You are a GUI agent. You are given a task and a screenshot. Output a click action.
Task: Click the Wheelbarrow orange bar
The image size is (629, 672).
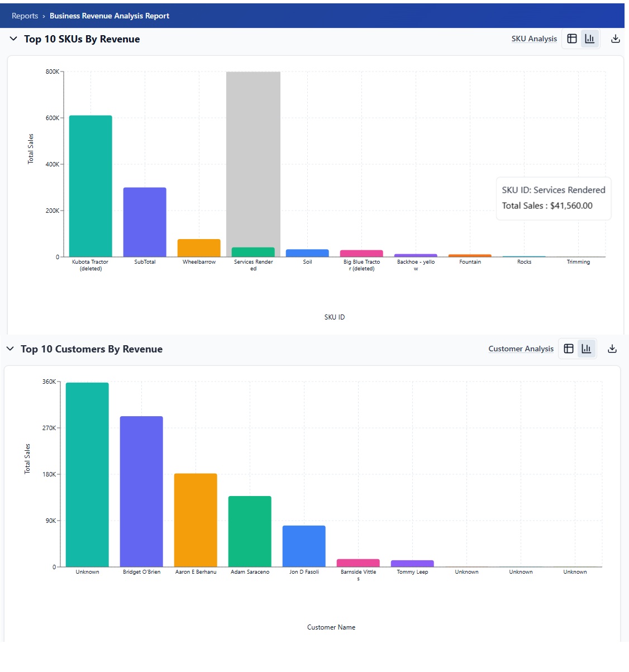click(199, 248)
